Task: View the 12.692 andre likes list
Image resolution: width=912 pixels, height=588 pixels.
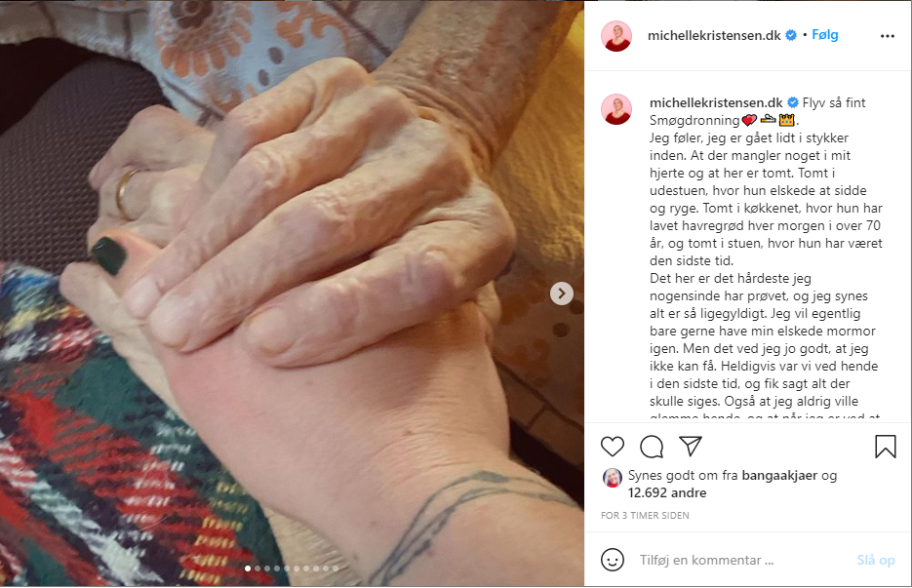Action: click(666, 493)
